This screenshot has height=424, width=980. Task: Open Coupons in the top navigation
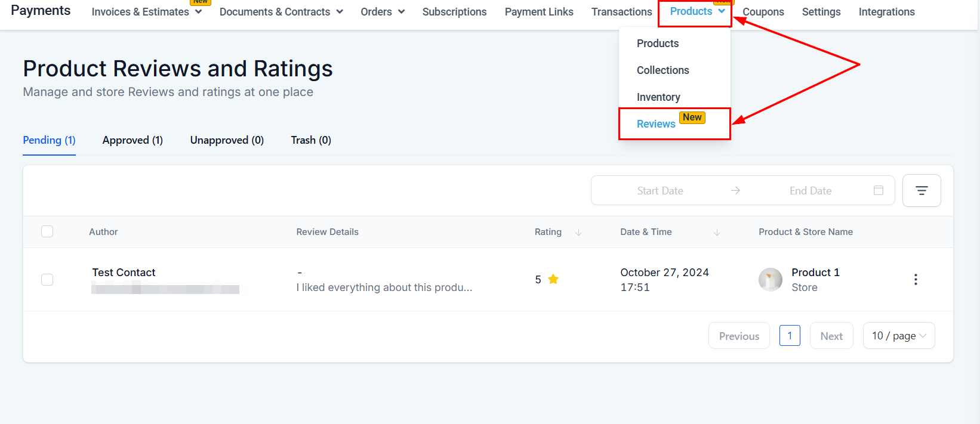(x=763, y=12)
